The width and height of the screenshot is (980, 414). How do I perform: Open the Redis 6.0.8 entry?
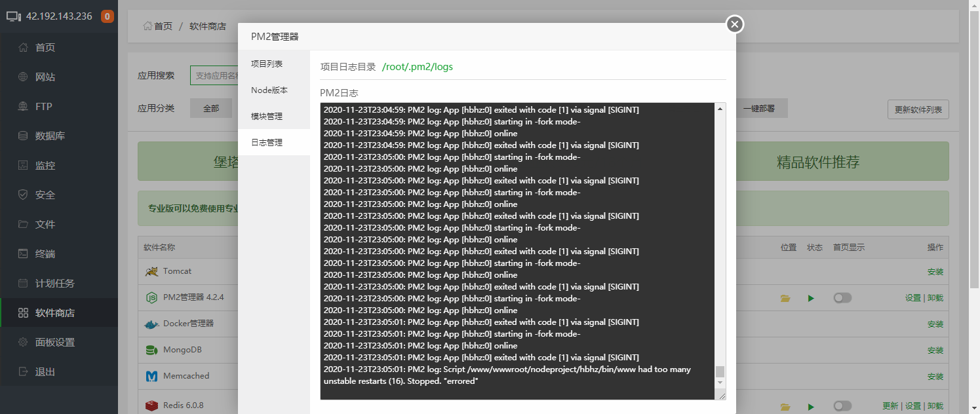[x=183, y=405]
